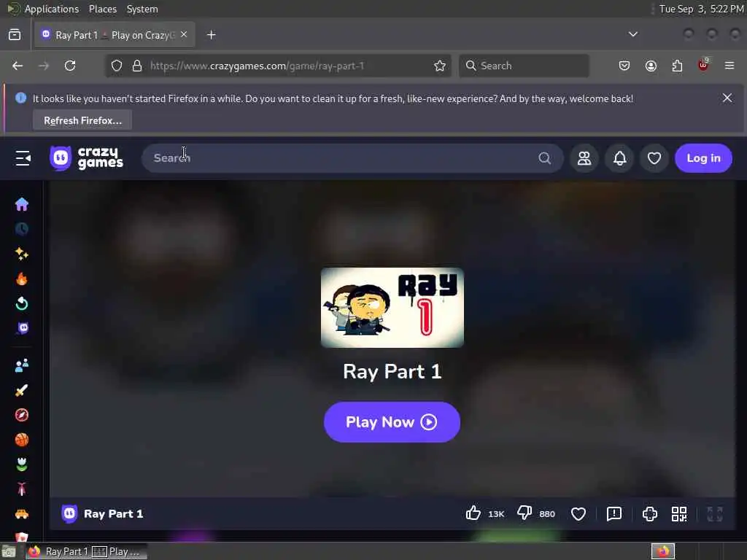Viewport: 747px width, 560px height.
Task: Open the CrazyGames home sidebar icon
Action: click(x=21, y=204)
